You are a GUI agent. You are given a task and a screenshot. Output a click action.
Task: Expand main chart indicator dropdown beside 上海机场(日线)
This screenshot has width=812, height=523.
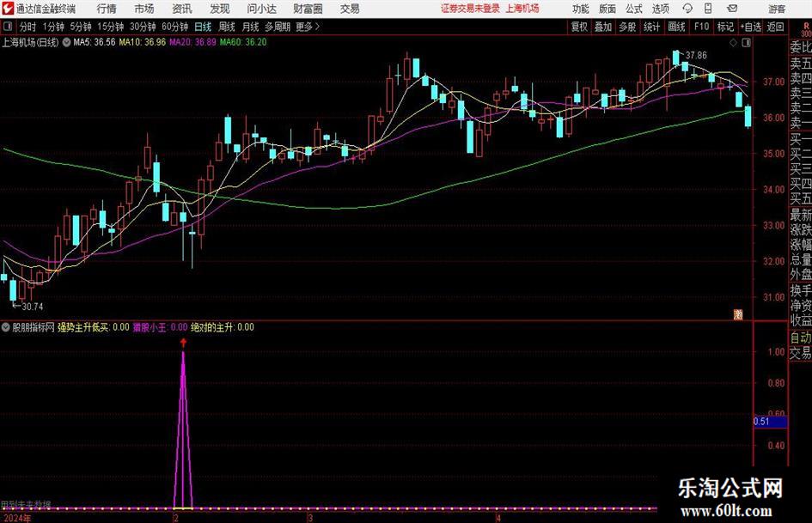coord(66,42)
